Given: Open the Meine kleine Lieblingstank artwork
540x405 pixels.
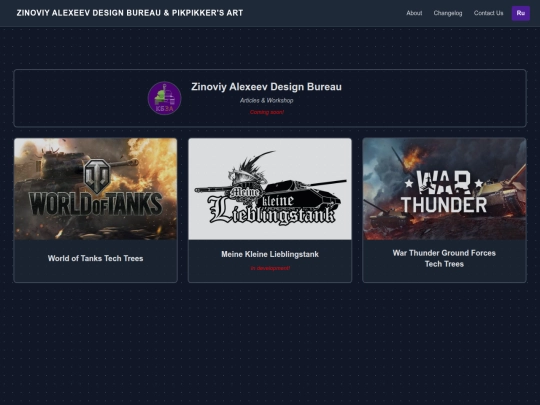Looking at the screenshot, I should pyautogui.click(x=270, y=189).
